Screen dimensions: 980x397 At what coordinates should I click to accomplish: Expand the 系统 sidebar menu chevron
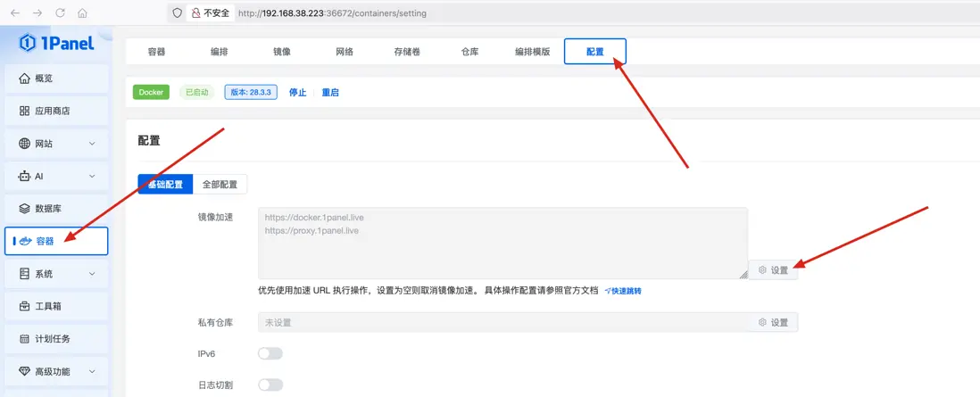pyautogui.click(x=92, y=274)
